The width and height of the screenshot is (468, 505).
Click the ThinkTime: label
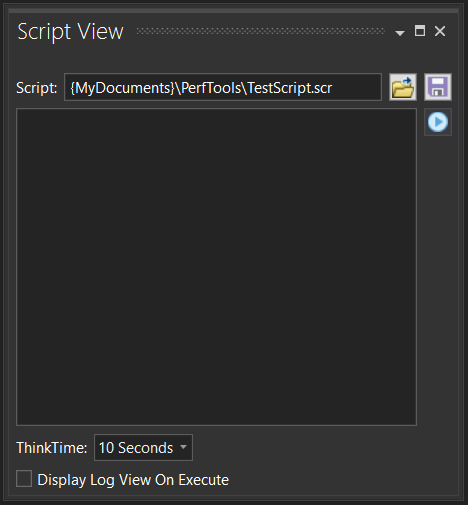tap(52, 448)
